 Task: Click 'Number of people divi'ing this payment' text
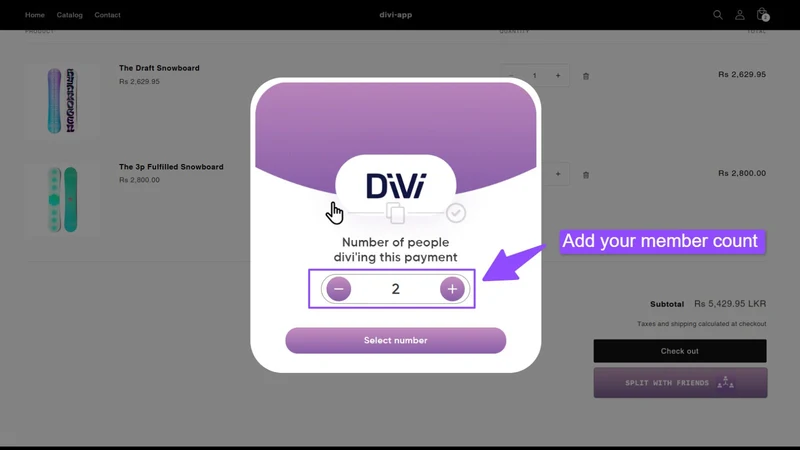click(395, 249)
